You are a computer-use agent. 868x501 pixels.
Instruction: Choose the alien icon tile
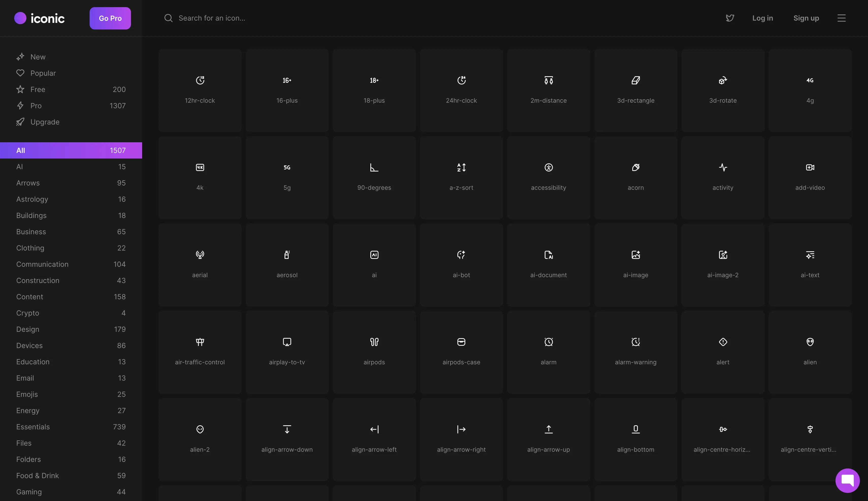[810, 352]
